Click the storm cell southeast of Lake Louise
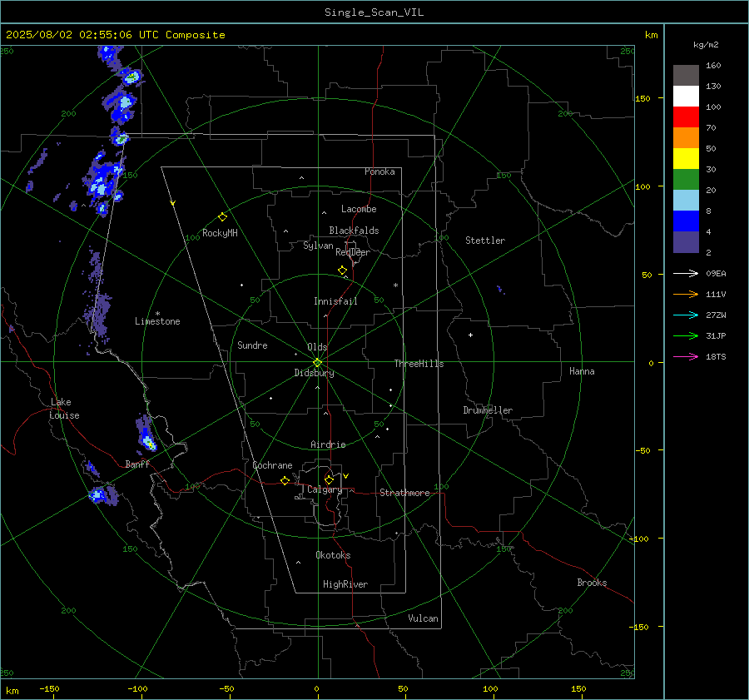The image size is (749, 700). coord(146,434)
